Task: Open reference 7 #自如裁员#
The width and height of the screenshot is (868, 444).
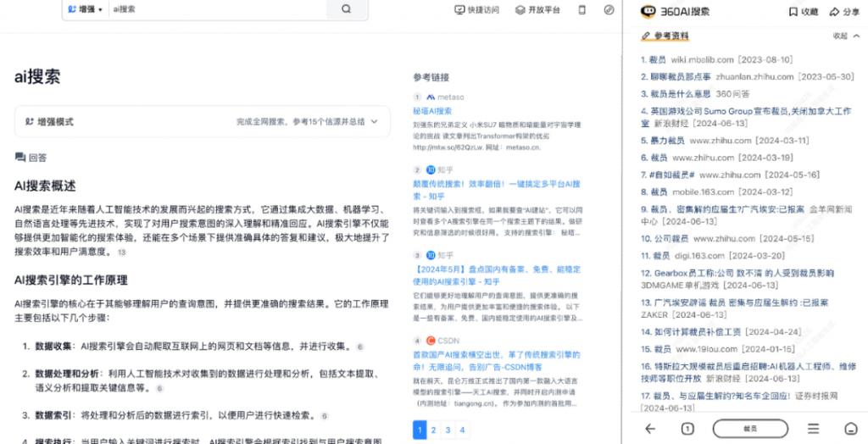Action: tap(730, 175)
